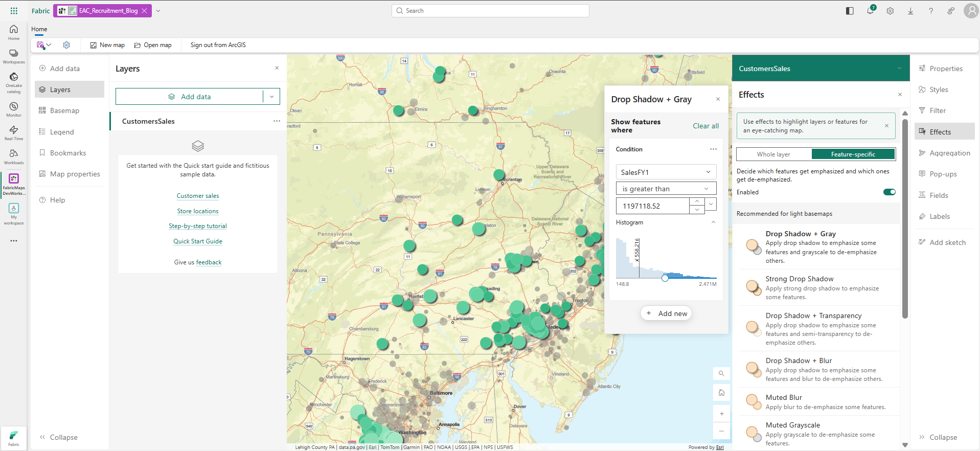Viewport: 980px width, 451px height.
Task: Open Workloads in left rail
Action: (14, 156)
